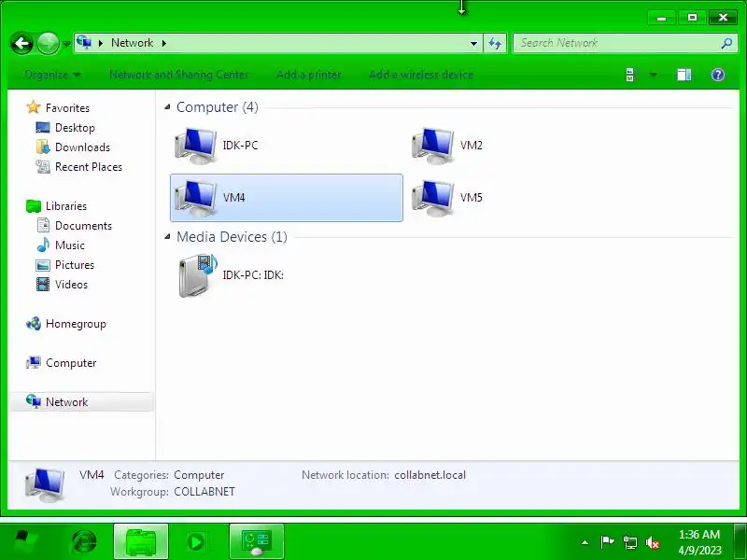Click the Control Panel taskbar button
Screen dimensions: 747x560
tap(257, 541)
